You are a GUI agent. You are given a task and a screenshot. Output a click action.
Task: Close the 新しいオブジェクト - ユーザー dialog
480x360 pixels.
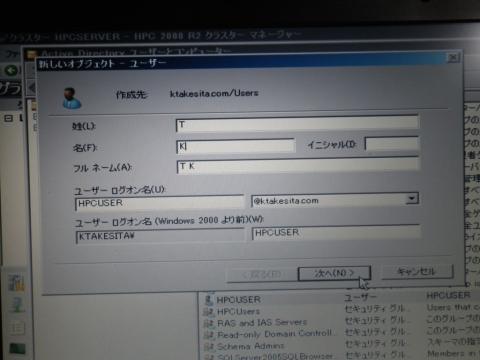coord(453,58)
